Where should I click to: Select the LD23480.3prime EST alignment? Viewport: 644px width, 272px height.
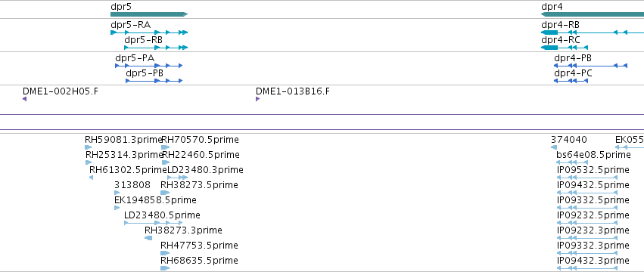tap(177, 178)
